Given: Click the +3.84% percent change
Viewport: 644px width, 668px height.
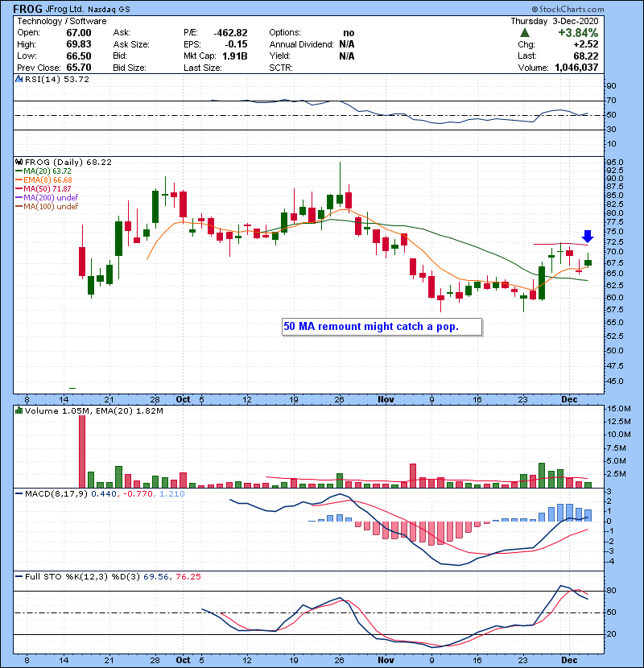Looking at the screenshot, I should pyautogui.click(x=578, y=33).
